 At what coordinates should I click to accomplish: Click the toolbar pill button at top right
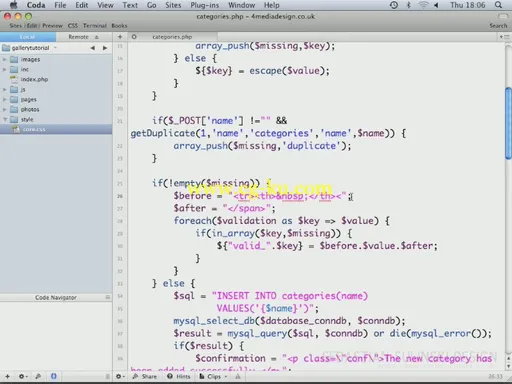click(x=502, y=16)
